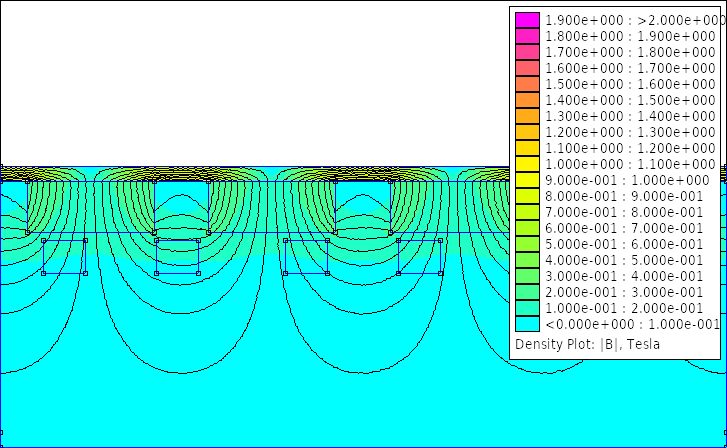Click the swatch beside 1.500e+000 : 1.600e+000
The image size is (727, 448).
click(527, 84)
